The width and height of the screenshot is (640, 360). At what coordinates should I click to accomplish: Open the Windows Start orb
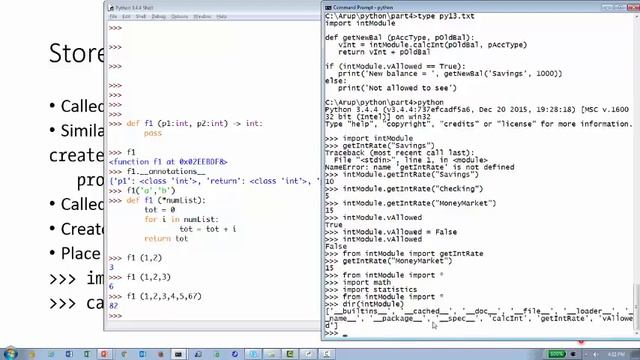11,353
